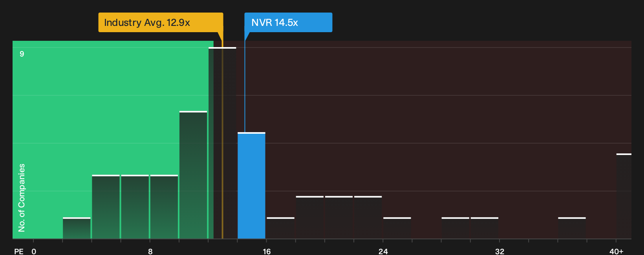Screen dimensions: 644x255
Task: Click the PE axis label 40+
Action: [616, 251]
